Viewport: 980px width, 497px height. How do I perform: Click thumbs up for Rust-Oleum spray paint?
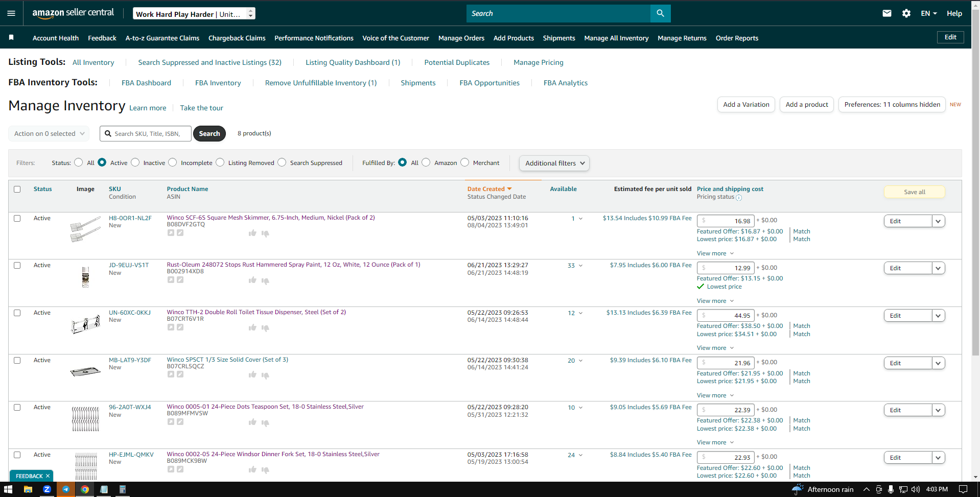[x=252, y=280]
